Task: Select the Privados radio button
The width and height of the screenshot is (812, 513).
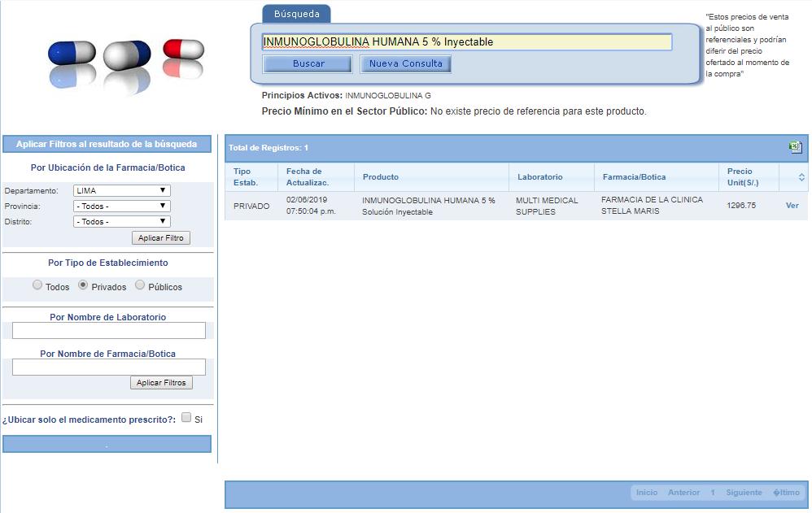Action: [84, 285]
